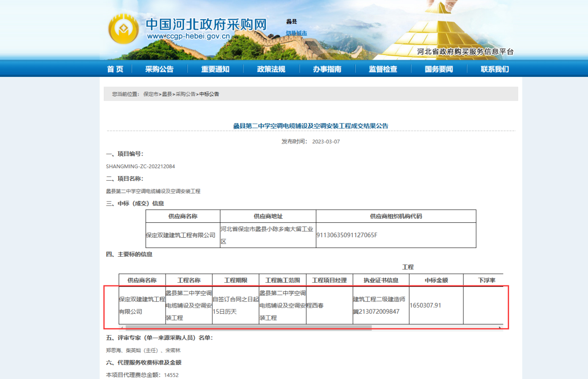This screenshot has width=588, height=379.
Task: Click the project name under 二、项目名称
Action: point(153,191)
